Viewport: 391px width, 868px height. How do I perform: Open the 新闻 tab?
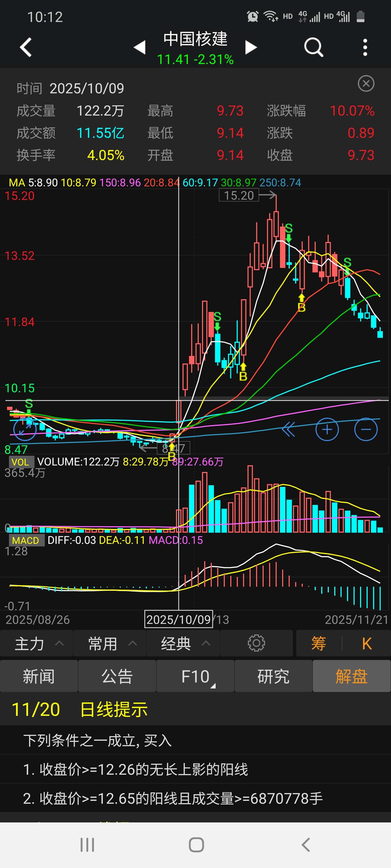coord(39,676)
